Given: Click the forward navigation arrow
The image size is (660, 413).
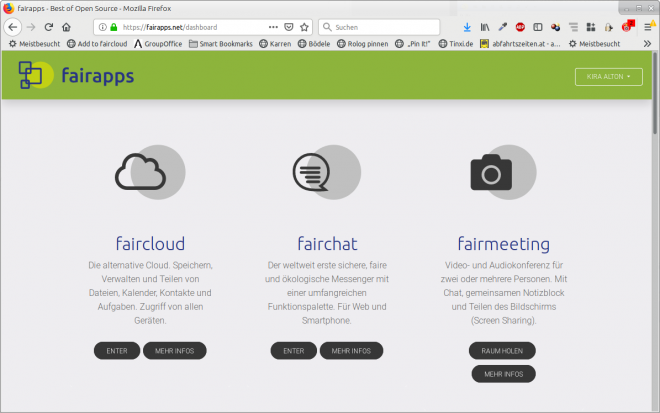Looking at the screenshot, I should [31, 27].
